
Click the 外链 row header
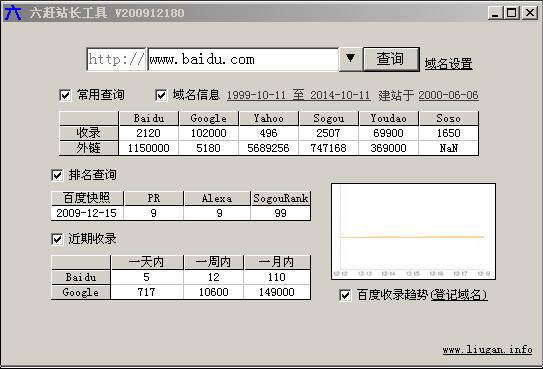click(89, 148)
